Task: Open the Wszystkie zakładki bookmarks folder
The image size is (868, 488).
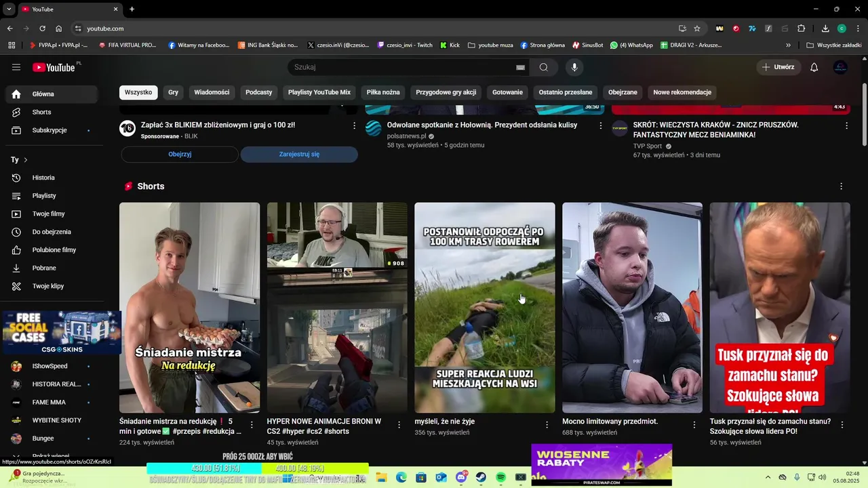Action: click(834, 45)
